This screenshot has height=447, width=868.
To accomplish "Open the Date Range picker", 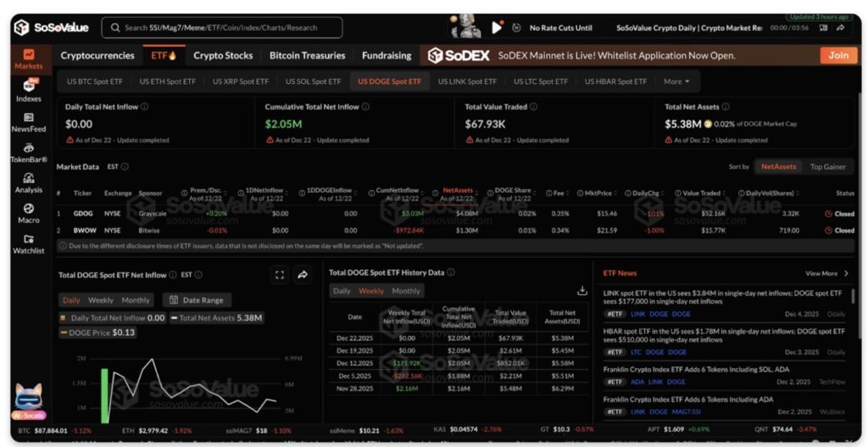I will click(x=197, y=299).
